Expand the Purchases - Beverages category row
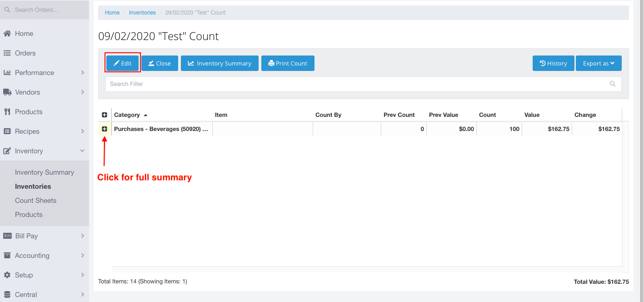Image resolution: width=644 pixels, height=302 pixels. click(105, 129)
